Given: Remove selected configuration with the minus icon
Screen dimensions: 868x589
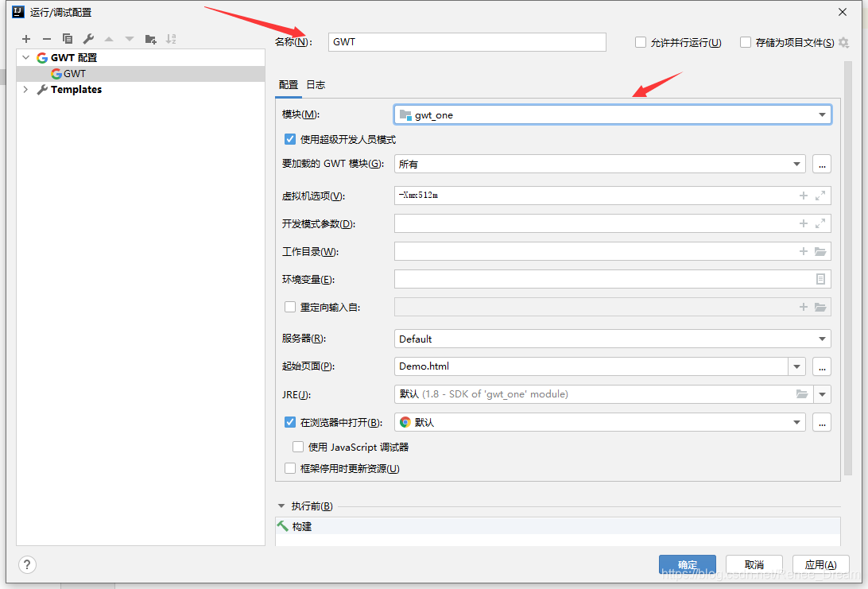Looking at the screenshot, I should [x=46, y=39].
